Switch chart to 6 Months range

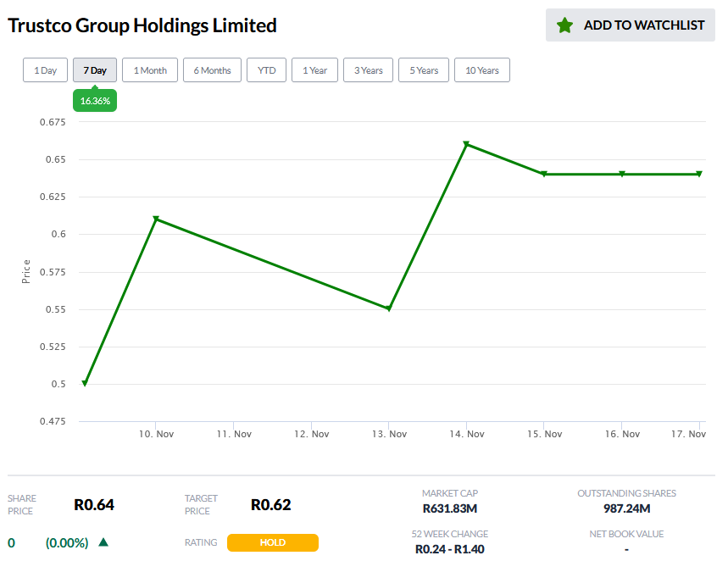[x=212, y=70]
